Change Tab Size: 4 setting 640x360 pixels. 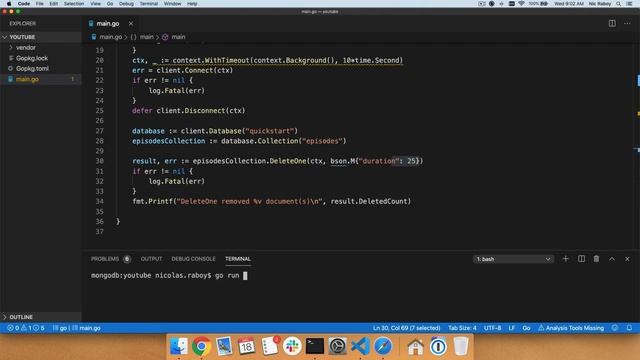click(462, 328)
